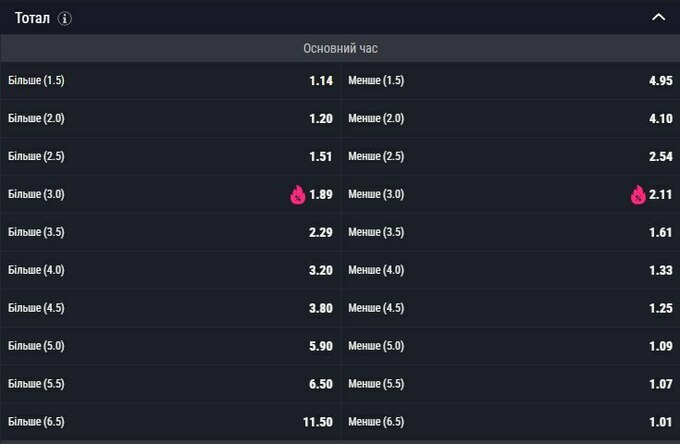
Task: Pick Більше (2.0) at odds 1.20
Action: 170,119
